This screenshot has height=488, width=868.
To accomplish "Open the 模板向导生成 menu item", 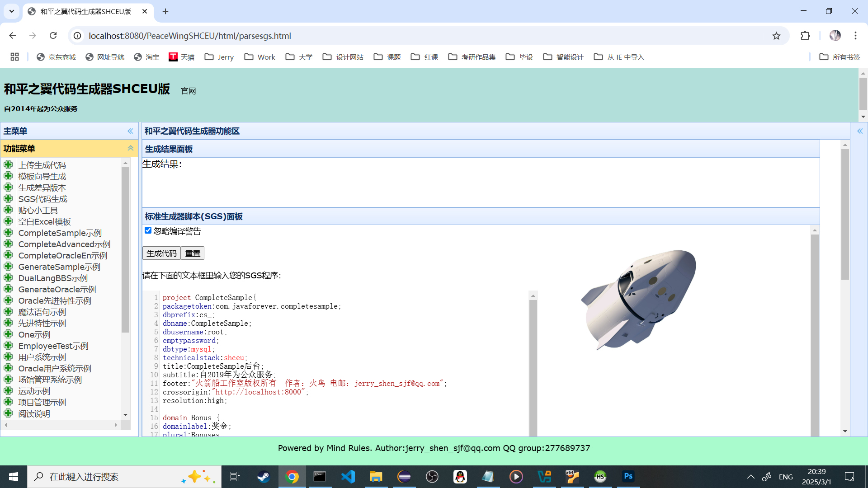I will (x=42, y=176).
